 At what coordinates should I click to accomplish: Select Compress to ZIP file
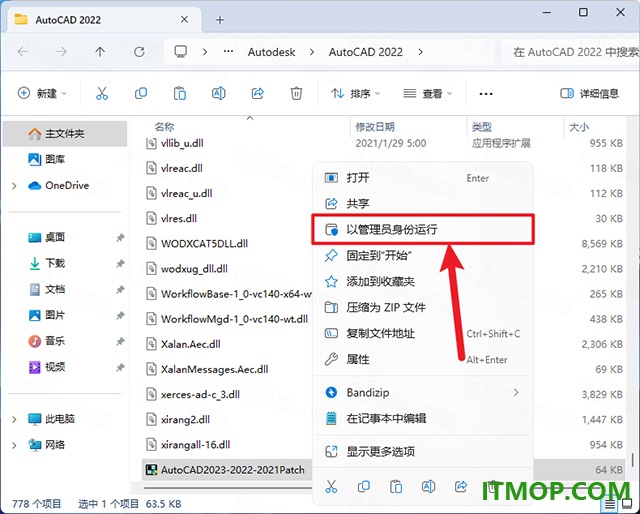click(x=423, y=307)
